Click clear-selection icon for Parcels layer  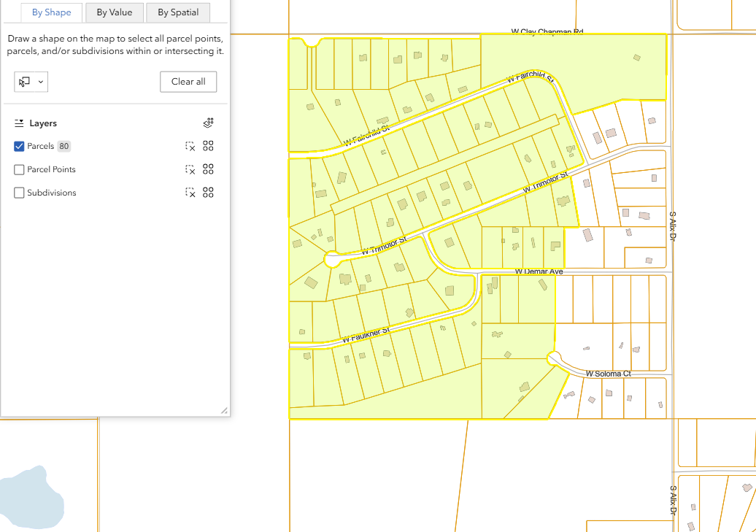pyautogui.click(x=188, y=146)
